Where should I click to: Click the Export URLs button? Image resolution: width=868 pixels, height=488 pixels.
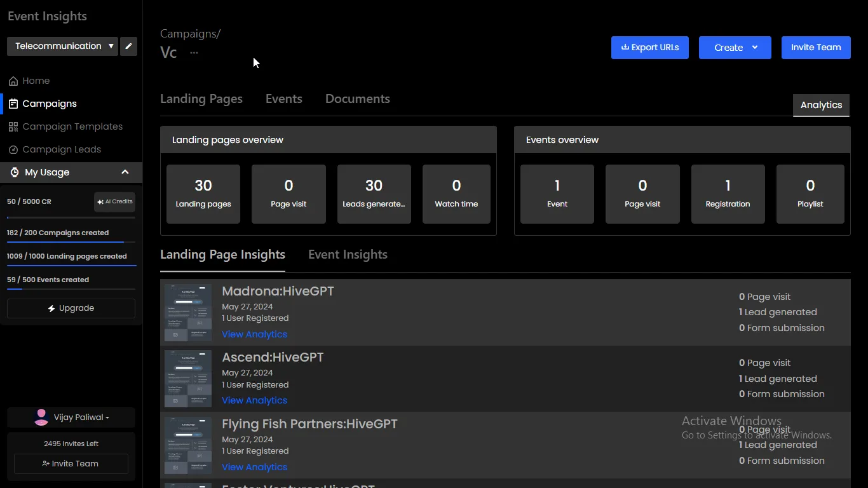pyautogui.click(x=649, y=48)
